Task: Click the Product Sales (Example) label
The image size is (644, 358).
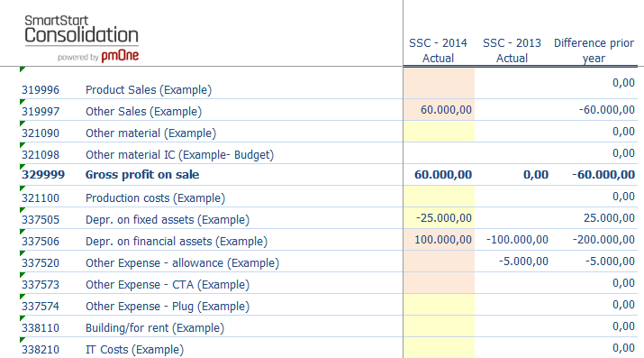Action: pyautogui.click(x=149, y=89)
